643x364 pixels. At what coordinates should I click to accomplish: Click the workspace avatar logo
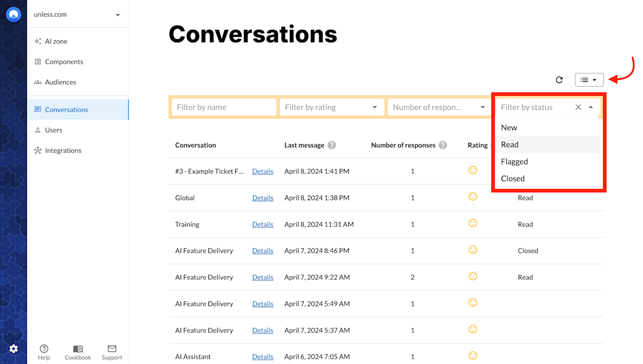pos(13,14)
